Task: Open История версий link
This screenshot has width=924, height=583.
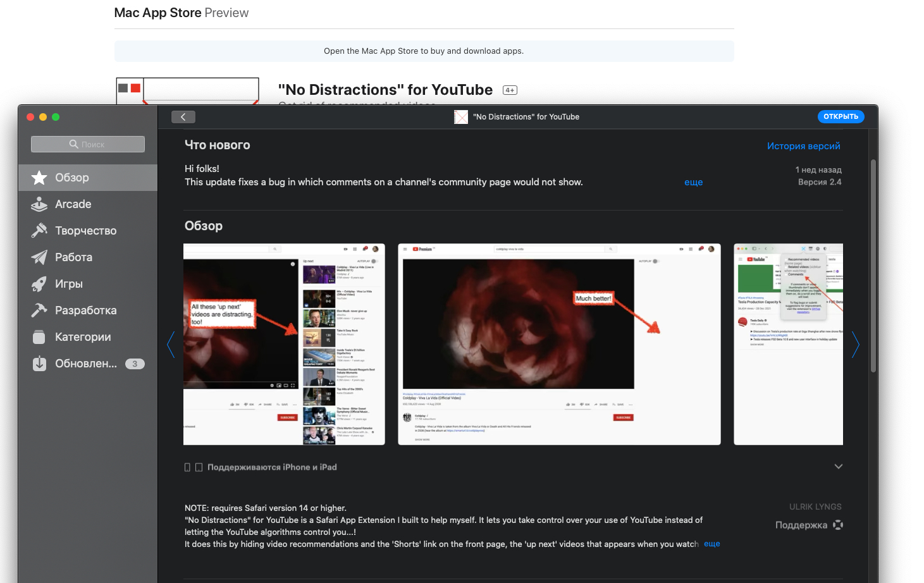Action: coord(804,146)
